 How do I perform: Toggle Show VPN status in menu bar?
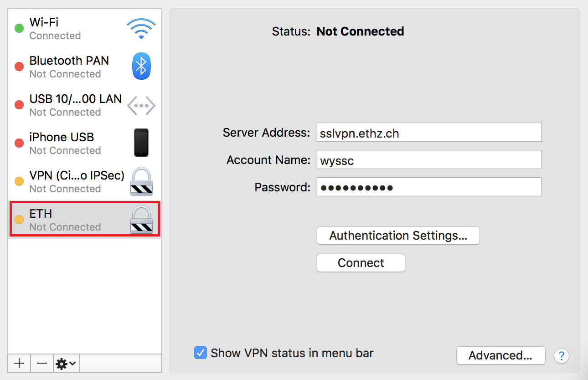(201, 353)
